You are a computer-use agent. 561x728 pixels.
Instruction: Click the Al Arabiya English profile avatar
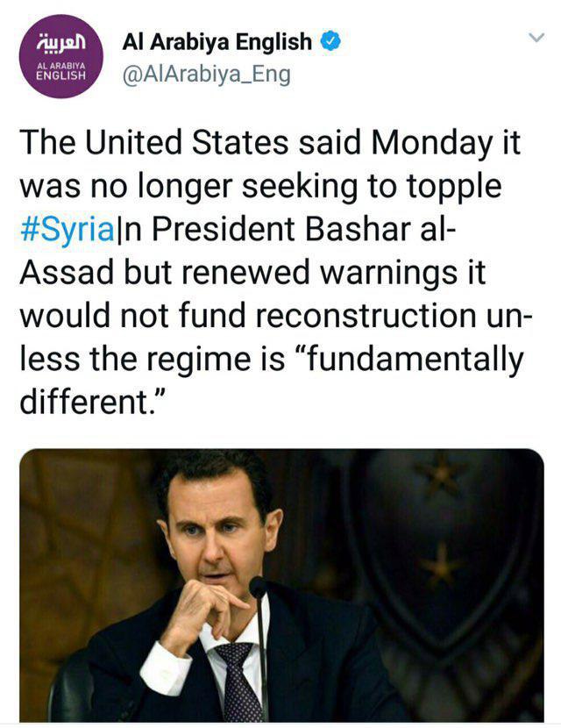(x=61, y=60)
